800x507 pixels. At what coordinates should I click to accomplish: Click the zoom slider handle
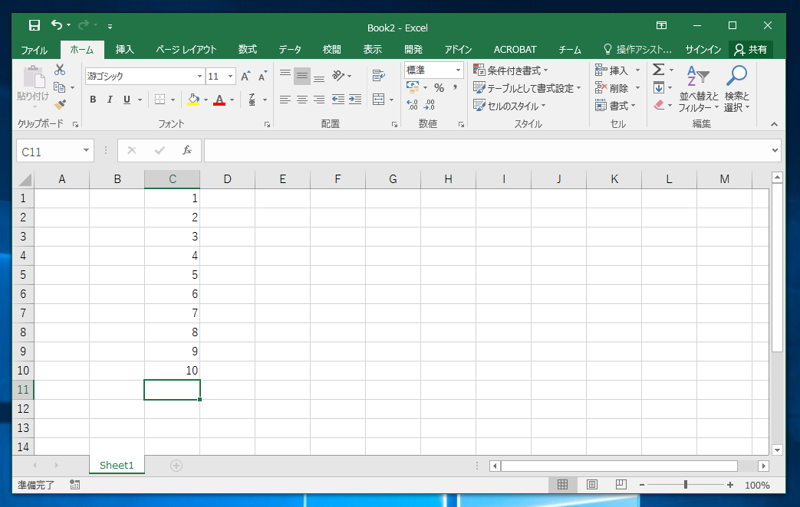coord(685,485)
